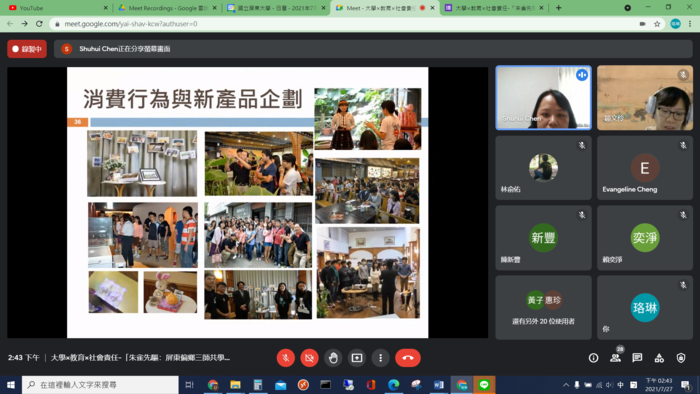Open LINE app from the taskbar
Viewport: 700px width, 394px height.
tap(484, 385)
